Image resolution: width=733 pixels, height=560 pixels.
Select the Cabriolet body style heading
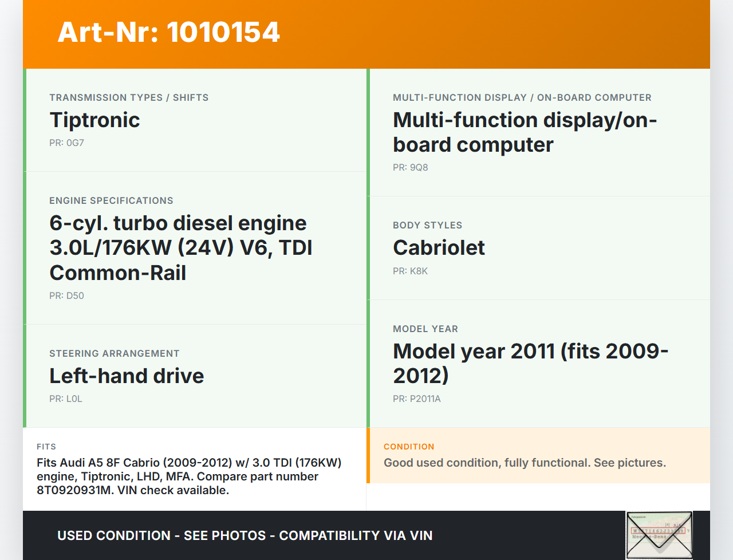tap(439, 248)
